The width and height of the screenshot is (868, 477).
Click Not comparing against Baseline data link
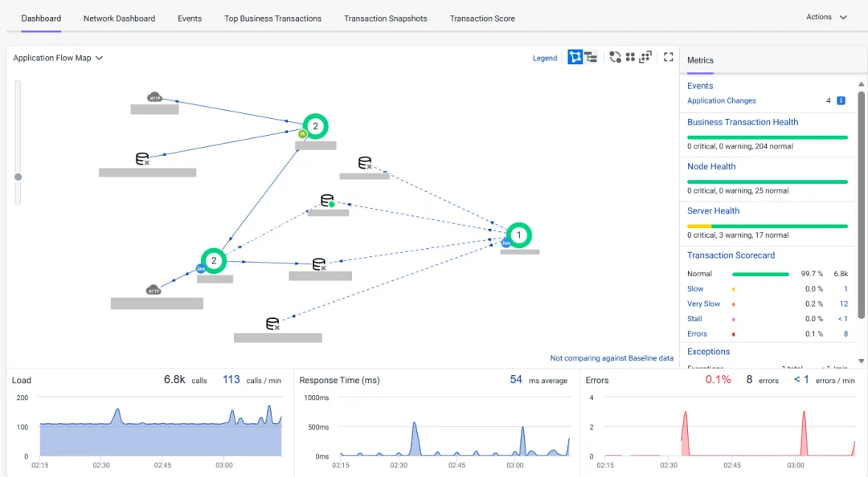[612, 358]
